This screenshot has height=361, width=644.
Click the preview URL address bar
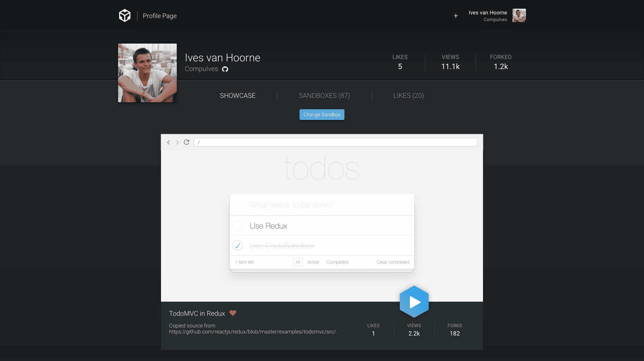tap(335, 142)
